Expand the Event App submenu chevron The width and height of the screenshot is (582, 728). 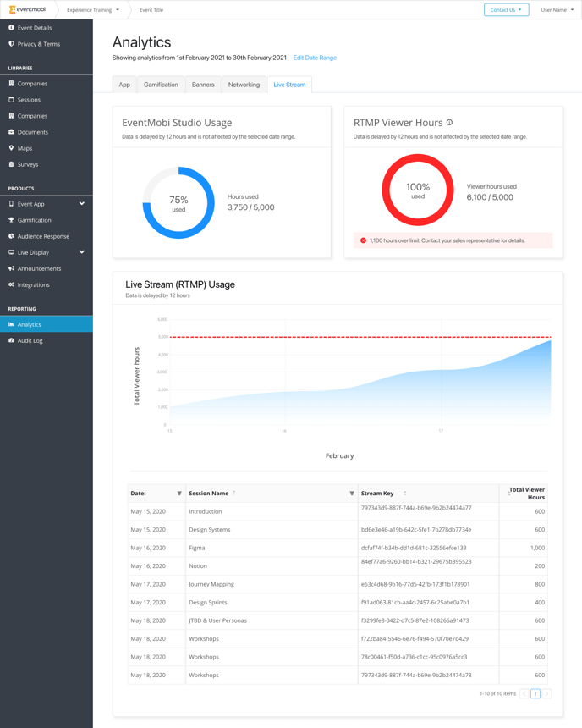82,203
